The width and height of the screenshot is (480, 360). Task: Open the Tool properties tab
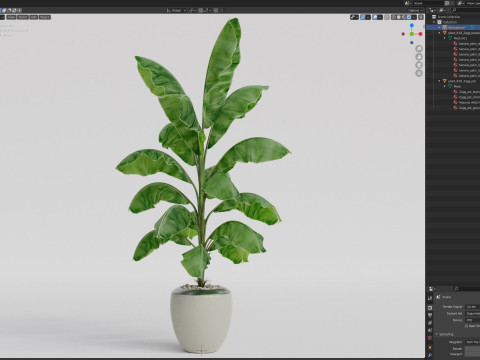(430, 298)
